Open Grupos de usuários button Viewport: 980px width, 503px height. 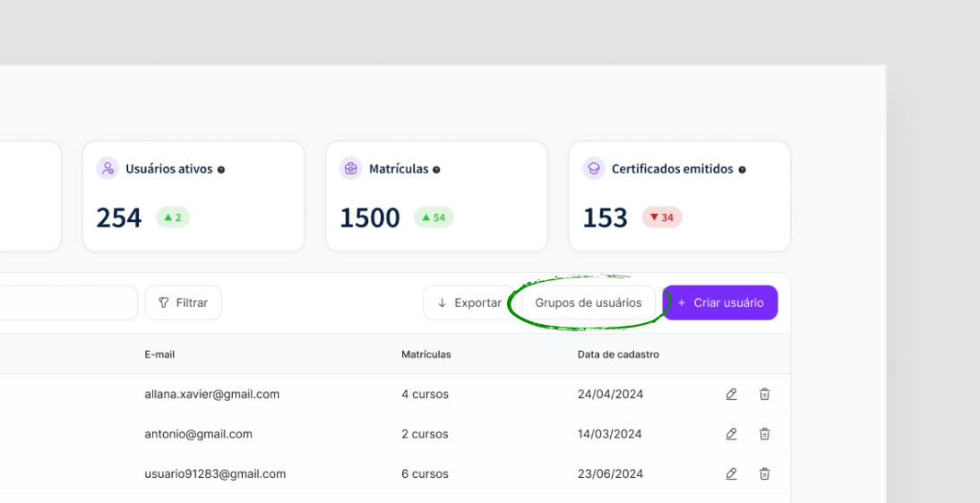click(589, 303)
